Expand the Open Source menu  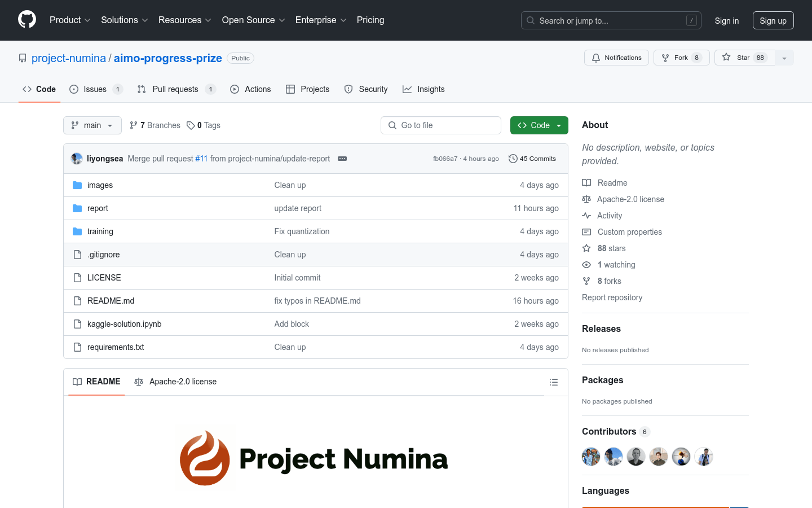(x=253, y=20)
